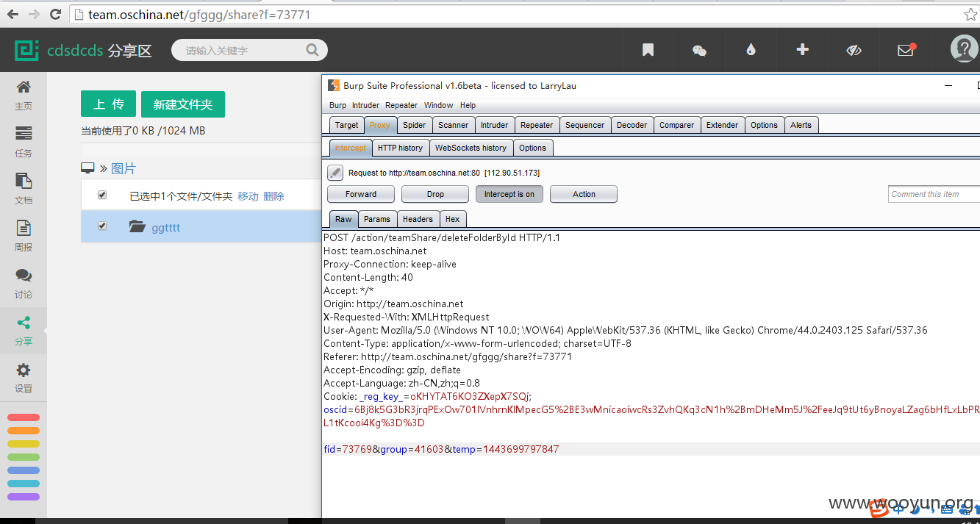Toggle the Intercept is on button
Image resolution: width=980 pixels, height=524 pixels.
509,194
